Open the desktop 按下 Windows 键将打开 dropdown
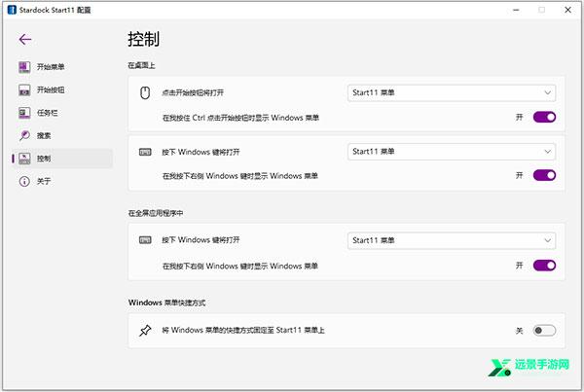 tap(452, 152)
